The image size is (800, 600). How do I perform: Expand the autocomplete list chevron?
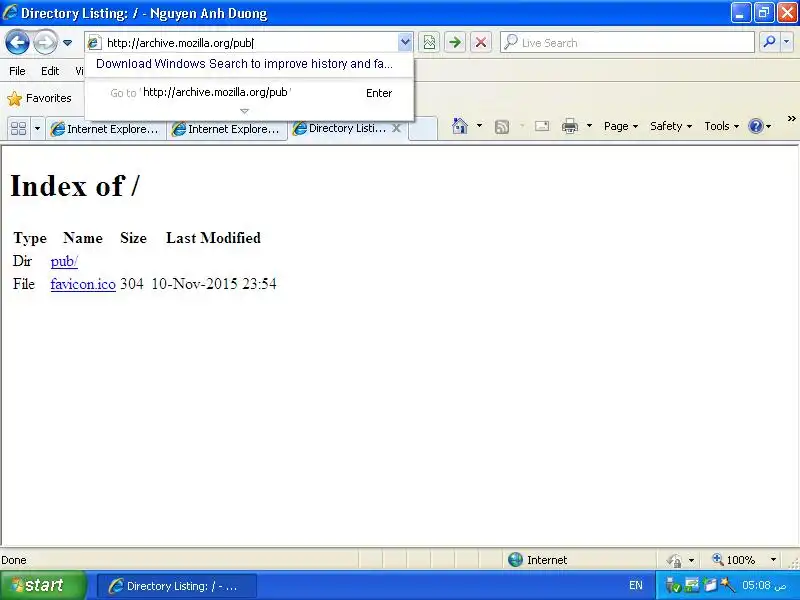point(244,111)
